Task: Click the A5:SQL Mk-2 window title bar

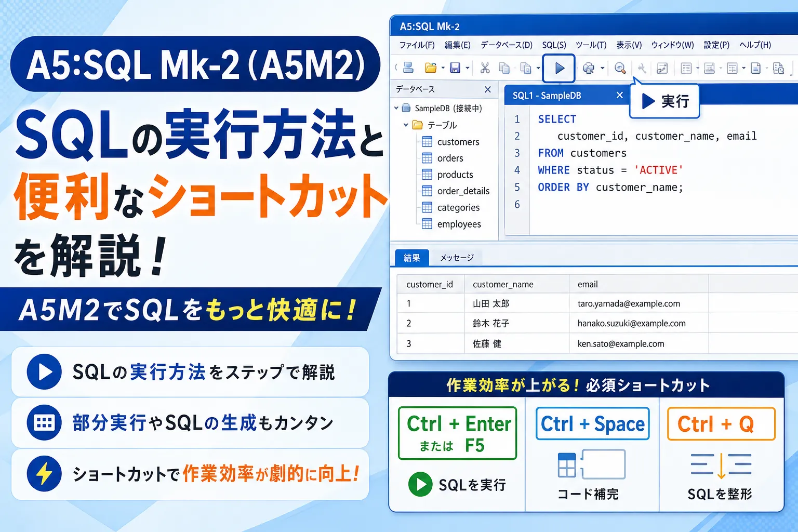Action: 594,26
